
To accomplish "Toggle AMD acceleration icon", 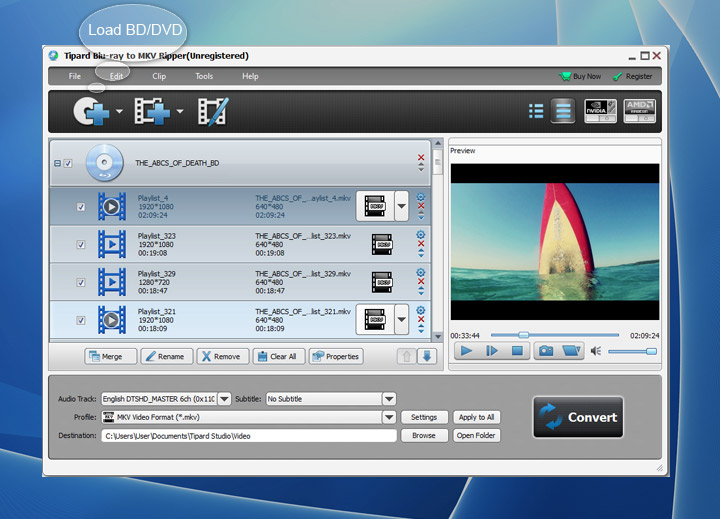I will tap(639, 111).
